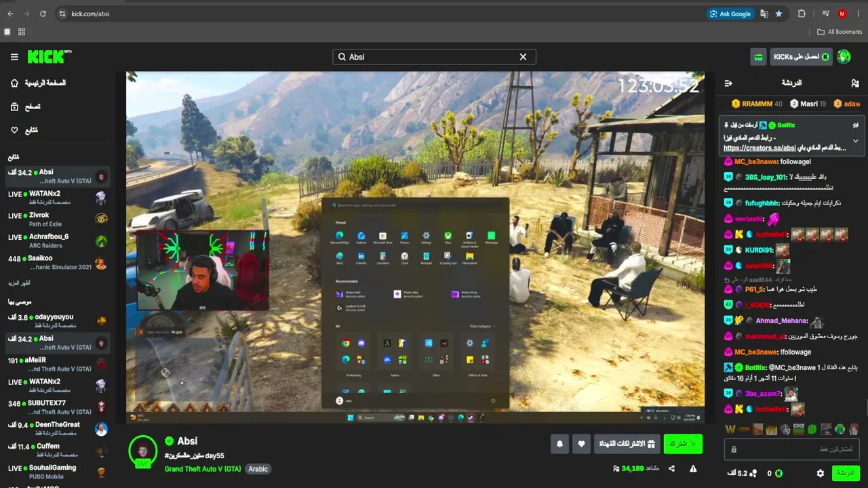Click P61_5 username in chat
The image size is (868, 488).
pyautogui.click(x=755, y=289)
